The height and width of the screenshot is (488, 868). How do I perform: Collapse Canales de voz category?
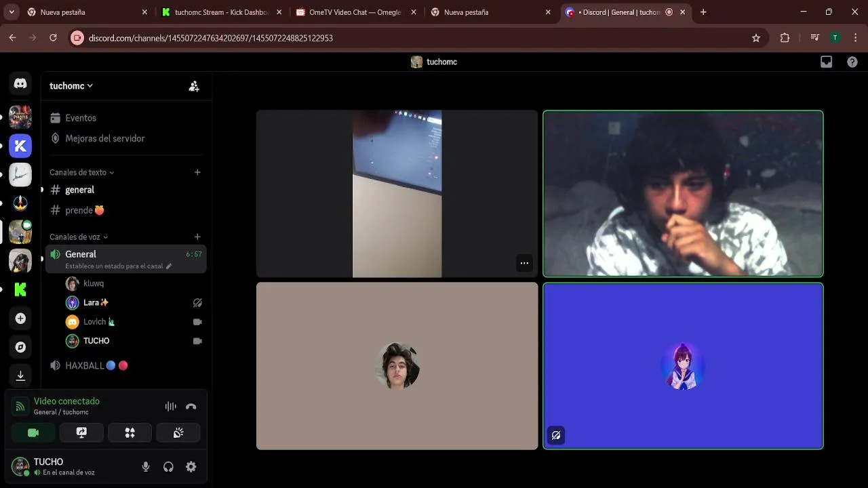coord(79,237)
